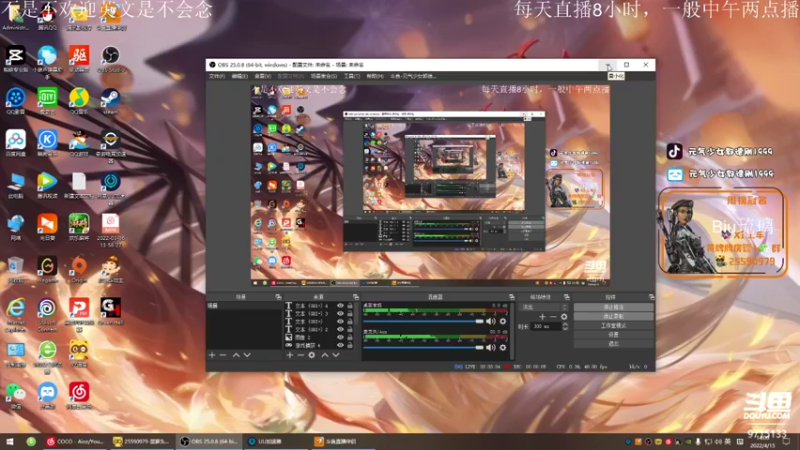Open transition properties gear icon
Image resolution: width=800 pixels, height=450 pixels.
[x=564, y=317]
